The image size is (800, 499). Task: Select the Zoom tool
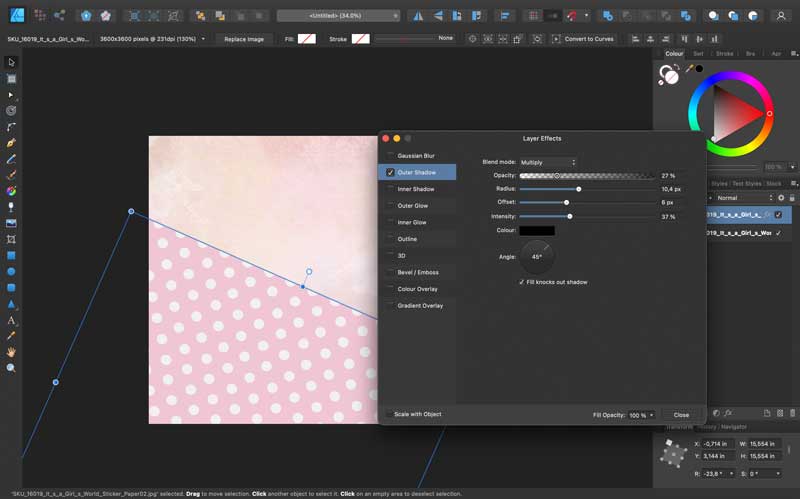pos(11,368)
